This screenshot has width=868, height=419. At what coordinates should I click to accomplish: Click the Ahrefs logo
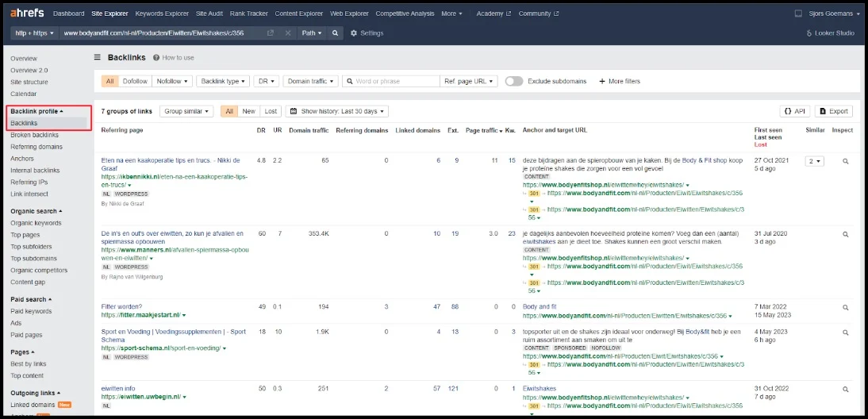click(29, 13)
